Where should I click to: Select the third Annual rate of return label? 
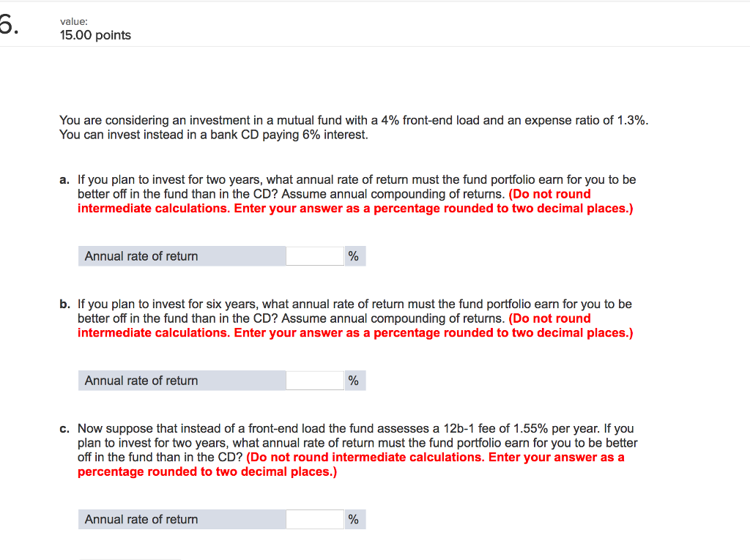tap(141, 519)
